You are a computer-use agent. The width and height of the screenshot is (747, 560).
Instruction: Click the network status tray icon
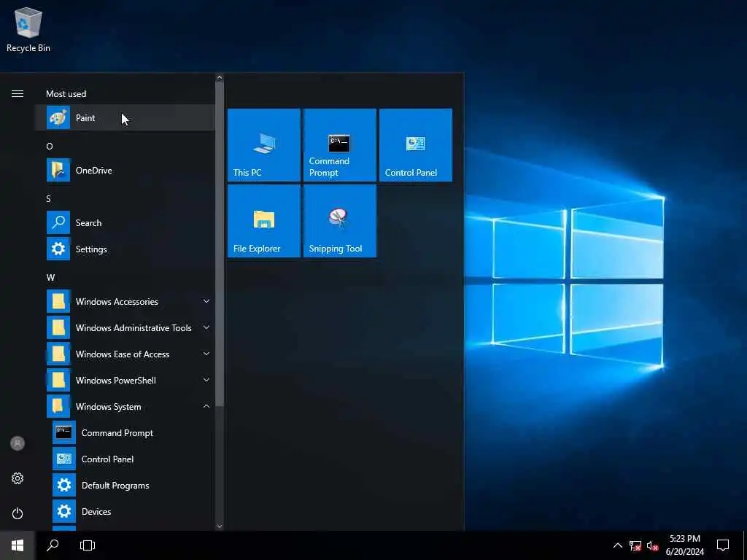coord(635,545)
